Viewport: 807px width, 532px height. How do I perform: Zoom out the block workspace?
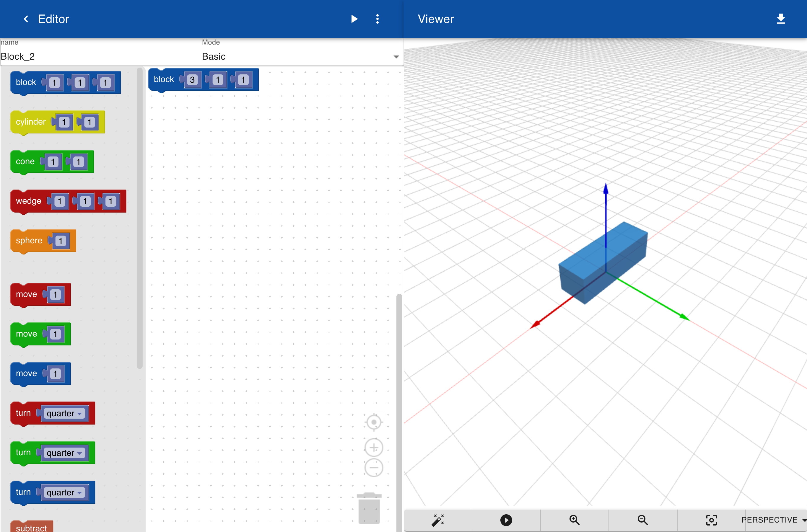(374, 468)
